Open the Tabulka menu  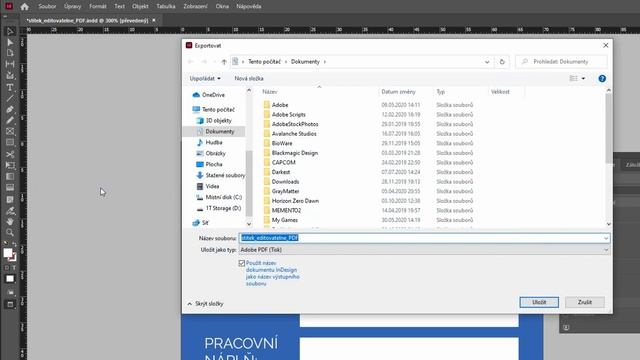tap(166, 7)
